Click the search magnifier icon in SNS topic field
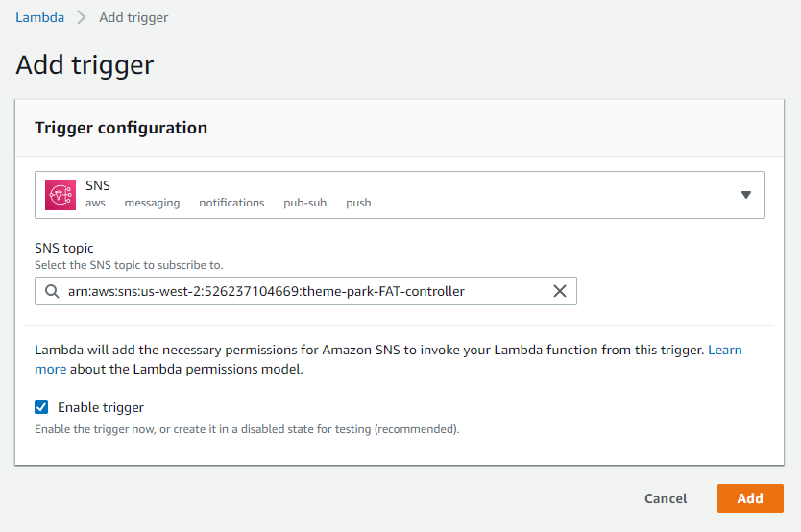 coord(52,291)
